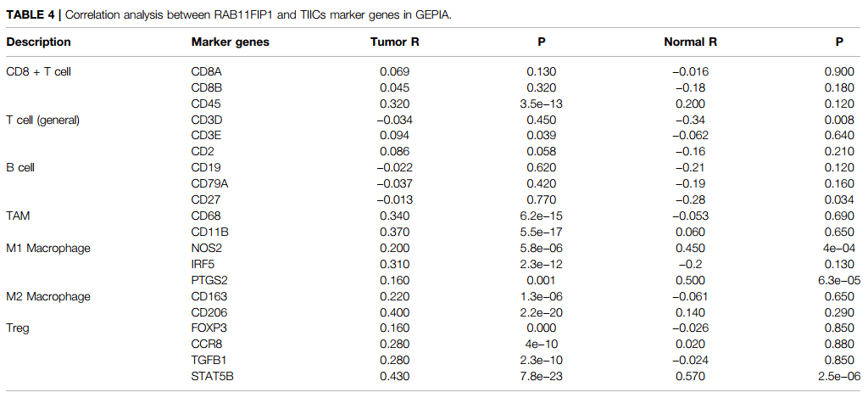Select the Treg description label
868x398 pixels.
pyautogui.click(x=18, y=328)
